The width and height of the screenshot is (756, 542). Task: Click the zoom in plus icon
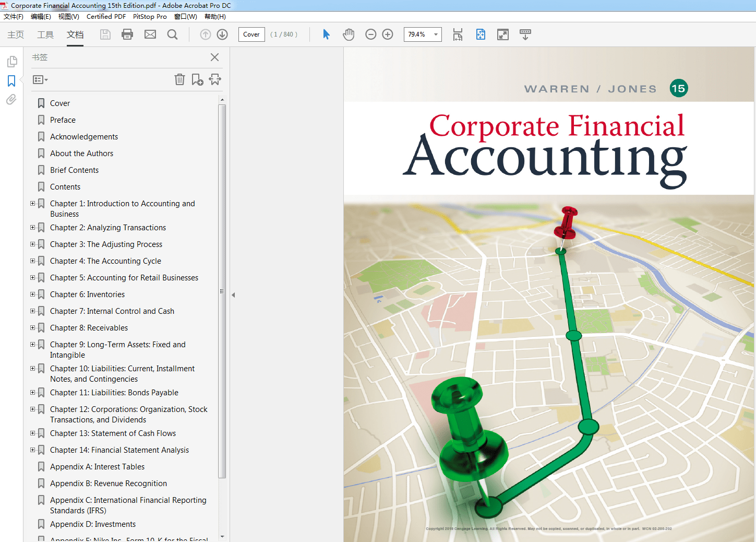pos(388,34)
